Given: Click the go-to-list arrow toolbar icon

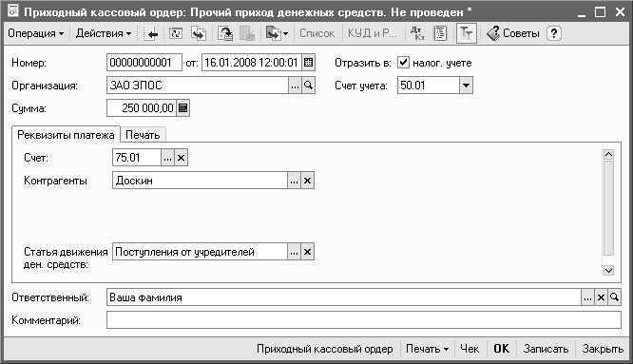Looking at the screenshot, I should point(150,33).
